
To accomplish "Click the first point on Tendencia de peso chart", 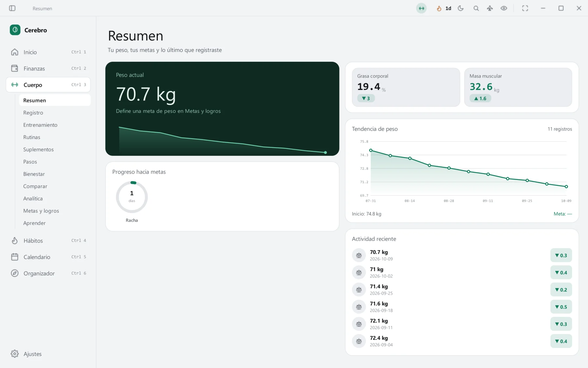I will 371,150.
